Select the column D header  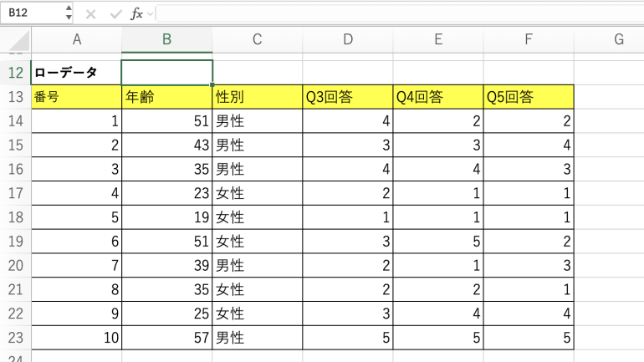click(348, 39)
